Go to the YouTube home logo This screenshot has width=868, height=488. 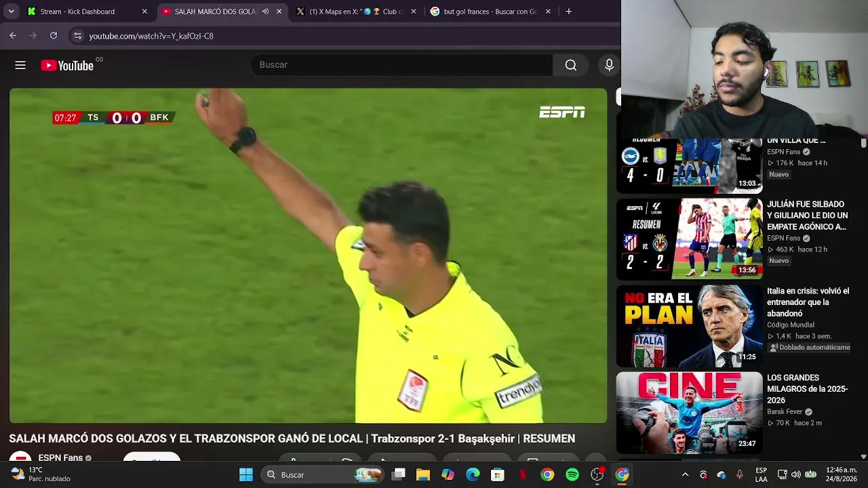click(x=67, y=65)
